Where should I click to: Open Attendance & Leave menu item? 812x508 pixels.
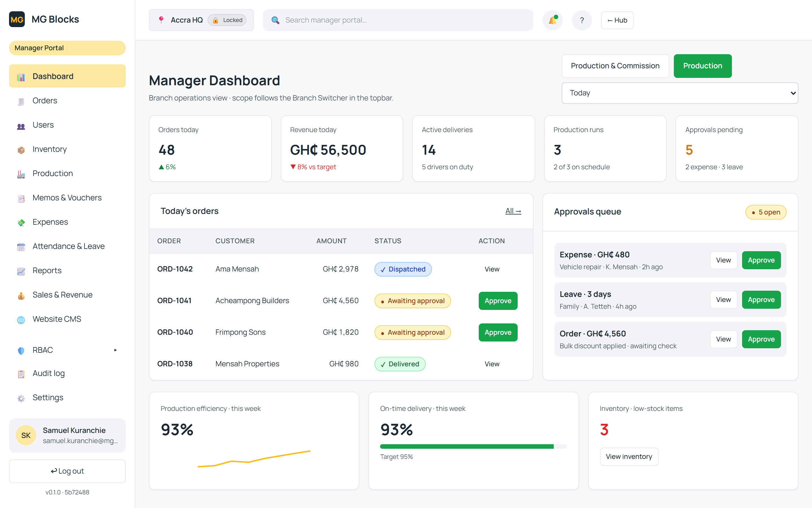tap(67, 246)
